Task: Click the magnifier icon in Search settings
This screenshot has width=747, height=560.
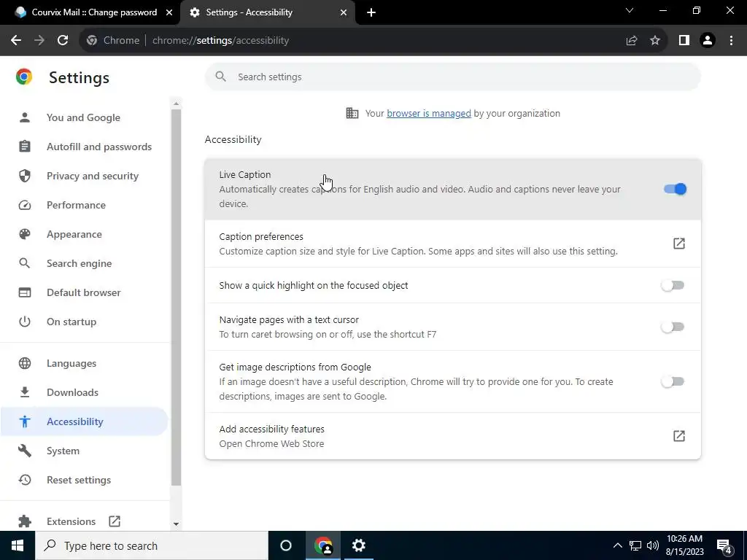Action: click(x=220, y=77)
